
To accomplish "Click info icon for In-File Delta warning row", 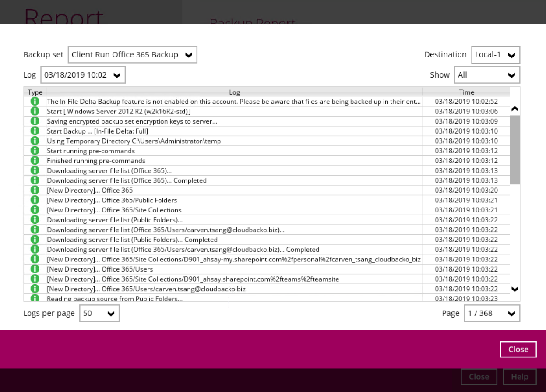I will 35,102.
